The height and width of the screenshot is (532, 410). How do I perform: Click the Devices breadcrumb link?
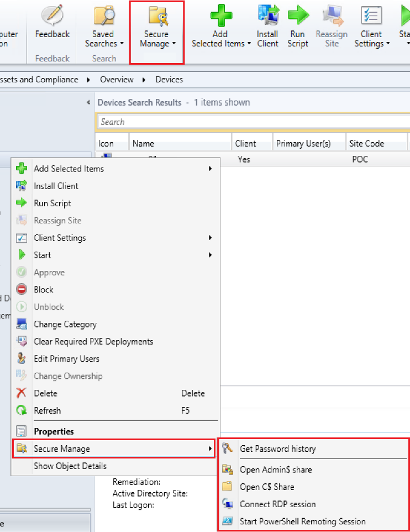coord(169,80)
